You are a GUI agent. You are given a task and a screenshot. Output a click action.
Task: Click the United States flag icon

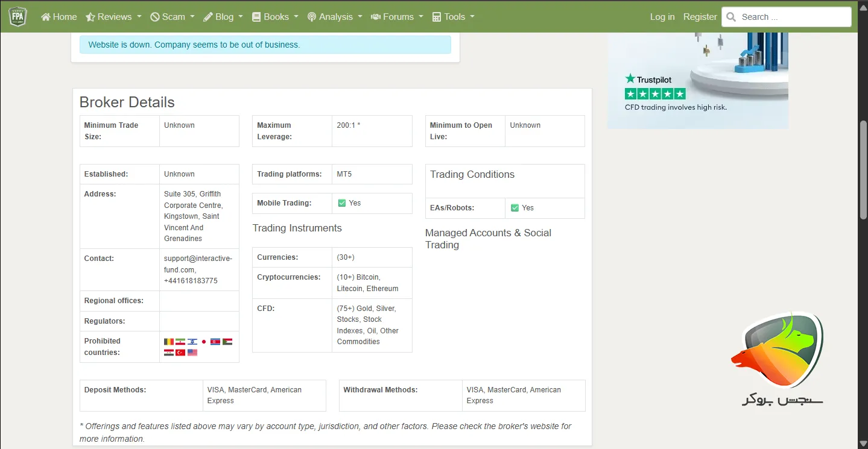click(x=192, y=353)
